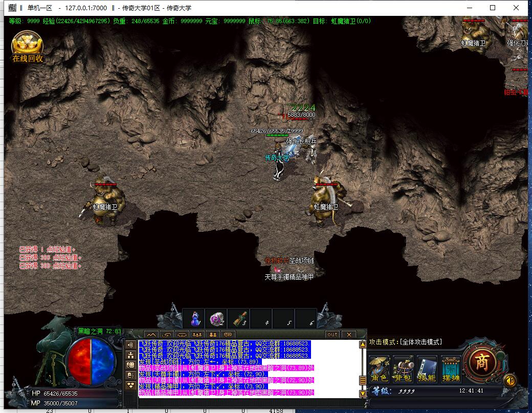Open the 背包 backpack inventory

(403, 369)
